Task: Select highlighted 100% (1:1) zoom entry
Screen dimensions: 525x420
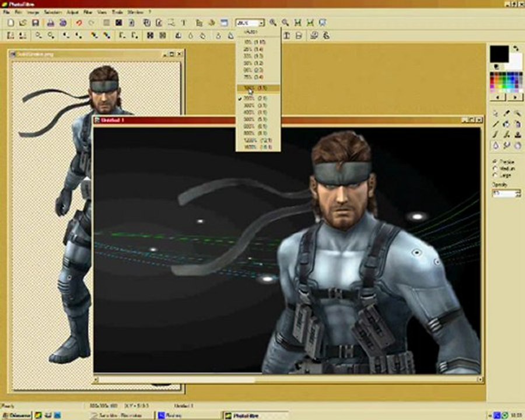Action: pos(258,88)
